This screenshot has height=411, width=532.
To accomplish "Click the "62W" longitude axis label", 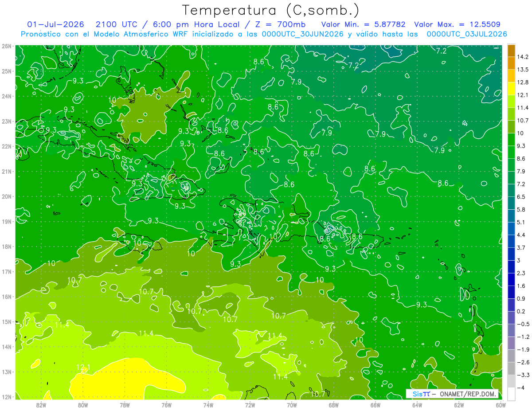I will (459, 405).
